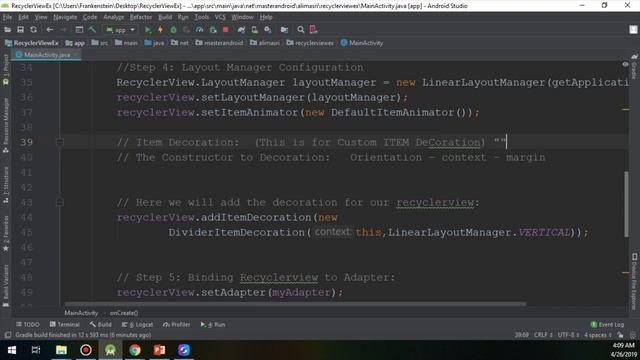Click the masterandroid breadcrumb folder
This screenshot has height=360, width=640.
[x=220, y=43]
